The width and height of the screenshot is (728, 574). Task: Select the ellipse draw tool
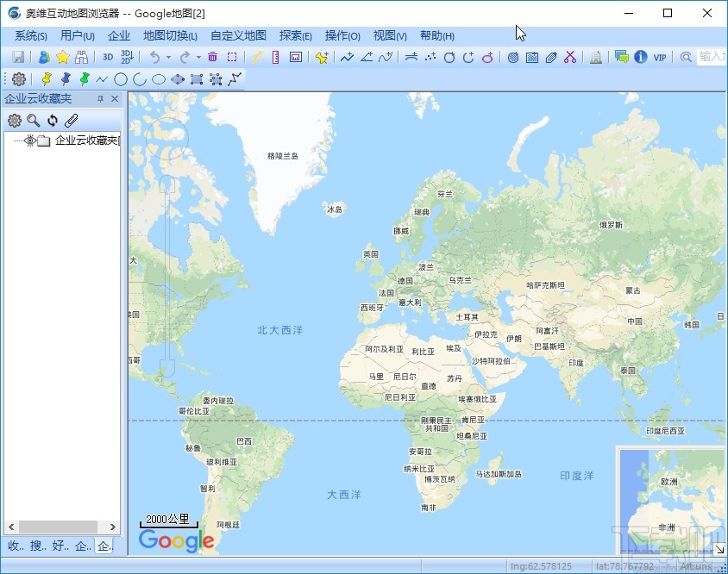[159, 80]
